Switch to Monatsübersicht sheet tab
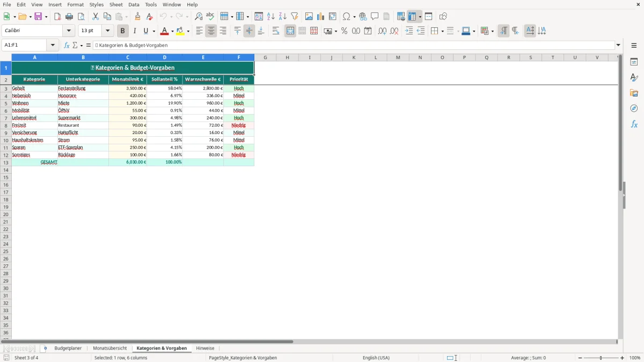Image resolution: width=644 pixels, height=362 pixels. point(110,349)
